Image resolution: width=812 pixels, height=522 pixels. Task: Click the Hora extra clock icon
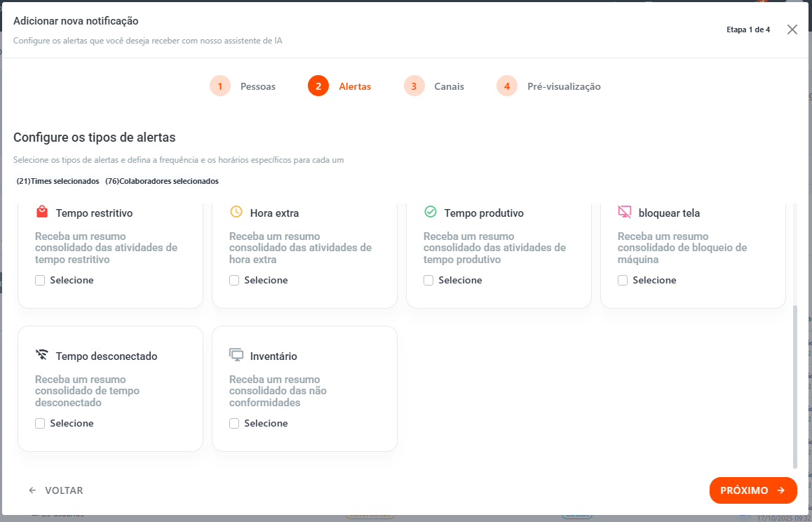coord(236,212)
